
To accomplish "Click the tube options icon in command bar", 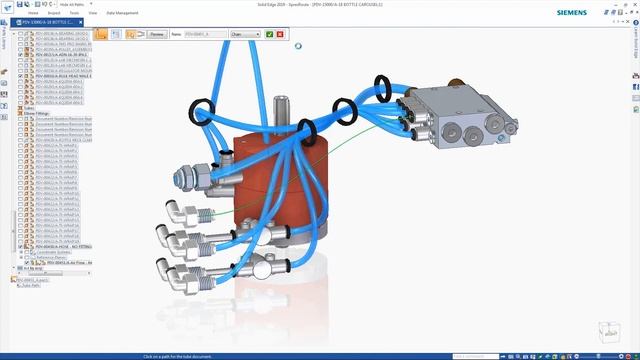I will [116, 34].
